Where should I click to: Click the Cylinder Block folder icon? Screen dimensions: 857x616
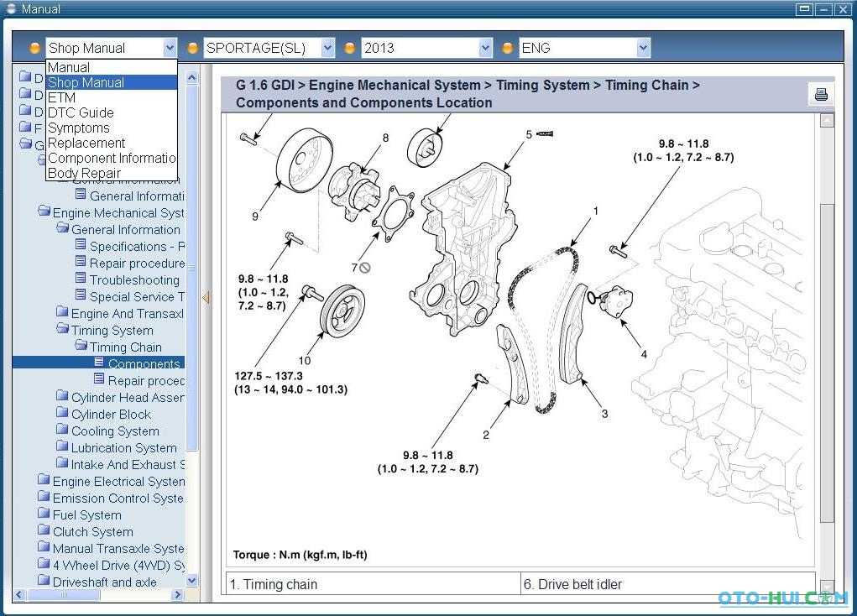(x=62, y=413)
